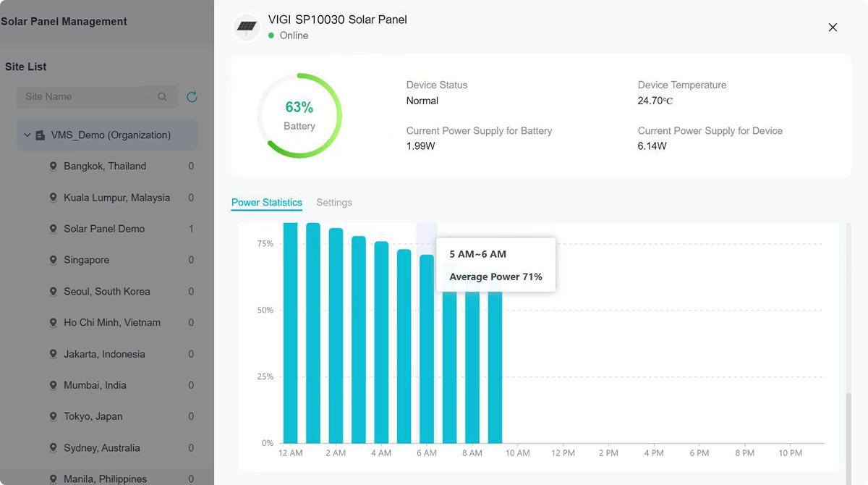Click location pin icon for Tokyo, Japan
The height and width of the screenshot is (485, 868).
point(53,417)
